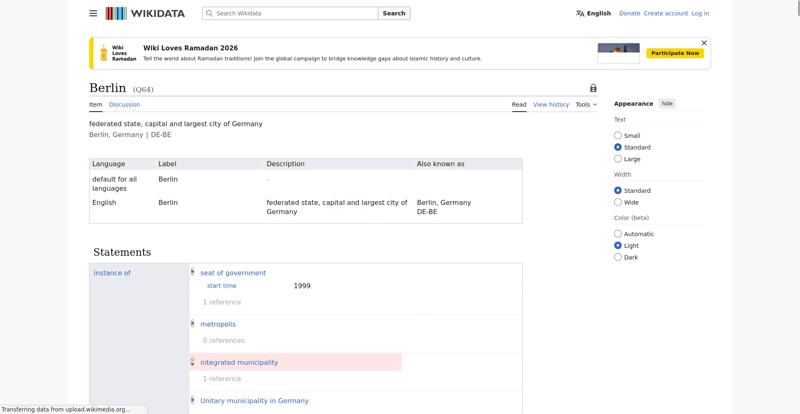Click the Ramadan banner thumbnail image
This screenshot has height=414, width=800.
click(618, 53)
